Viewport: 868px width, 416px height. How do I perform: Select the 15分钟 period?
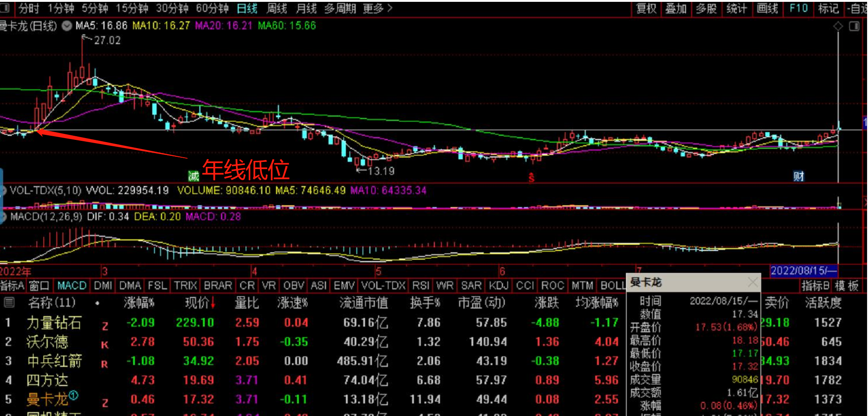click(x=132, y=8)
